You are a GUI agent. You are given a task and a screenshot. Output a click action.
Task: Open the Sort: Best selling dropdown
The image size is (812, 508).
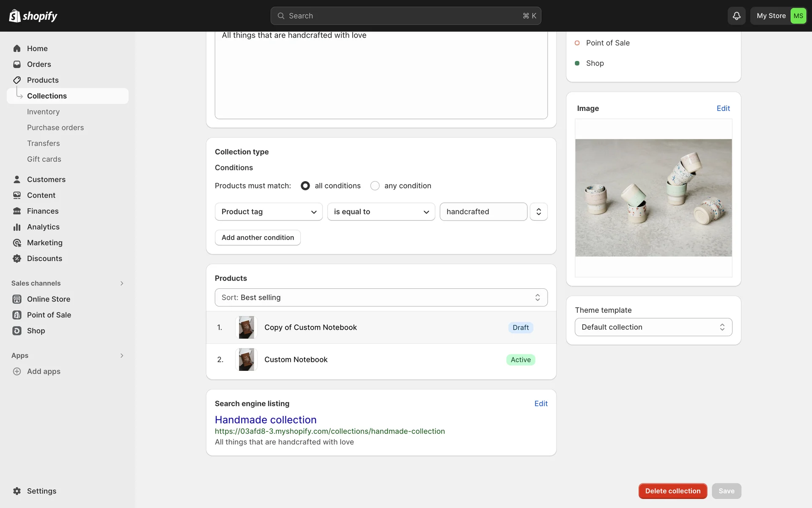pos(381,298)
